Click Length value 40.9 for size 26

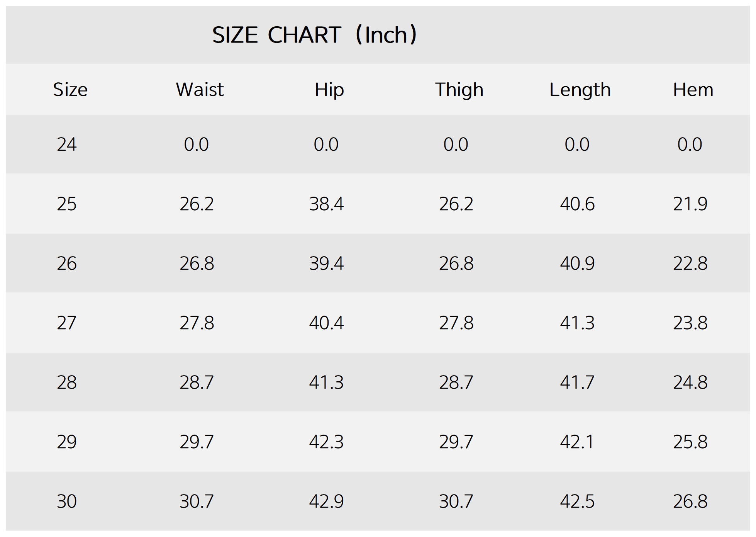coord(577,263)
